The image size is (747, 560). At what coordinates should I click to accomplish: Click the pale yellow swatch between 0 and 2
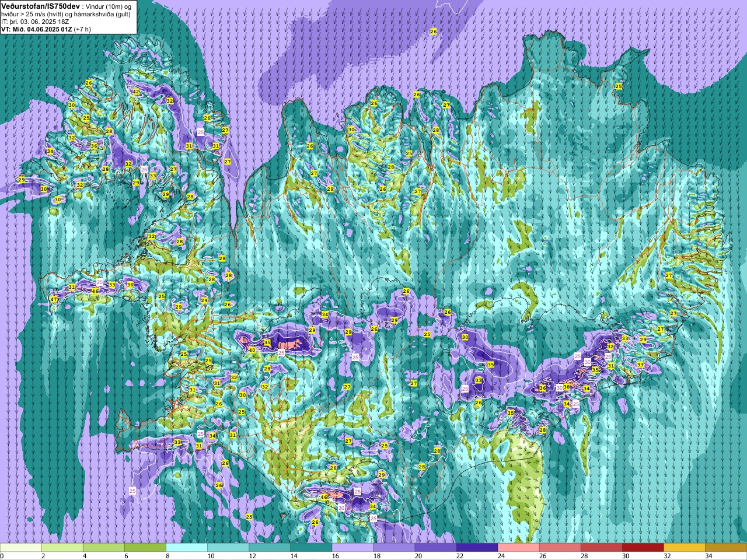click(x=21, y=548)
